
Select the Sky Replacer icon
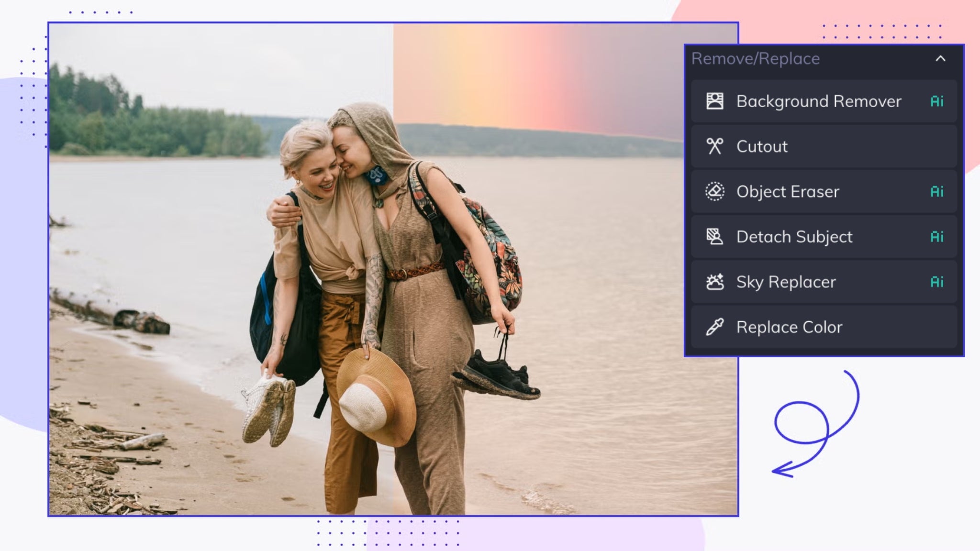pos(714,282)
